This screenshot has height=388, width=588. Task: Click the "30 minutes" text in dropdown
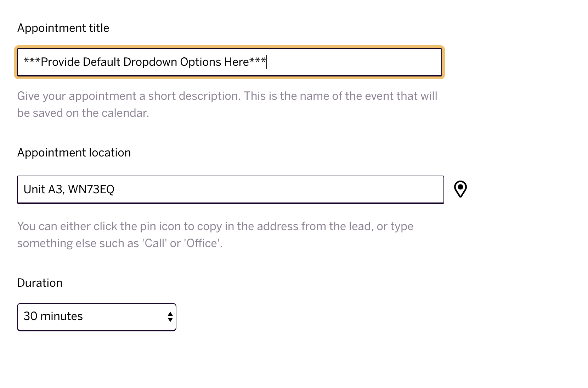coord(53,316)
